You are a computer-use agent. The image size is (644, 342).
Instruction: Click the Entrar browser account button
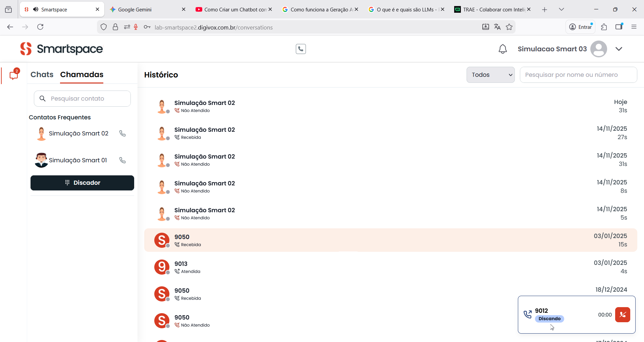[x=581, y=27]
